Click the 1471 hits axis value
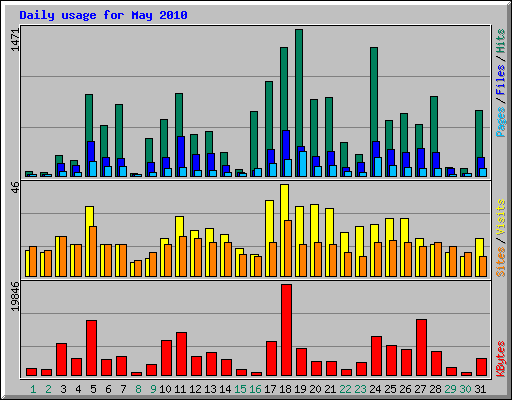512x400 pixels. [x=16, y=40]
